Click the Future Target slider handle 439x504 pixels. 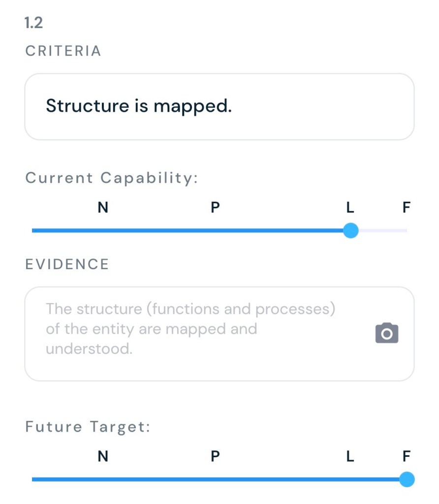tap(407, 479)
